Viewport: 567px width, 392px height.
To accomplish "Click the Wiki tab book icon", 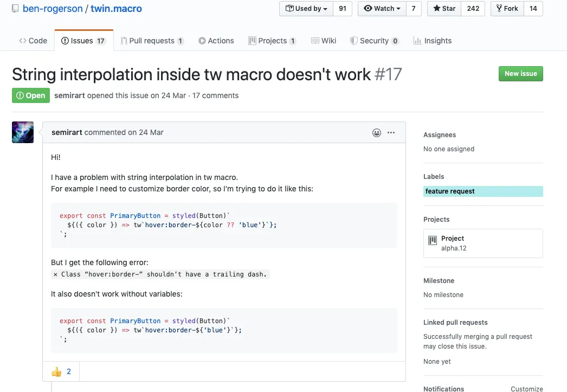I will point(315,41).
